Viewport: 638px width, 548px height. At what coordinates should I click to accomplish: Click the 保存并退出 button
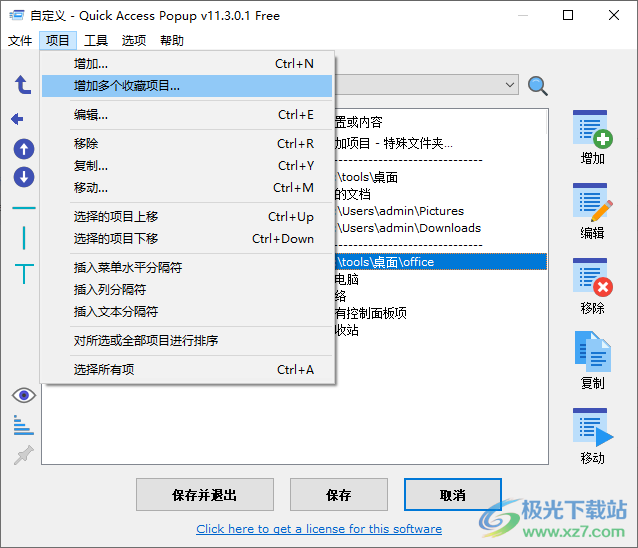pos(205,495)
